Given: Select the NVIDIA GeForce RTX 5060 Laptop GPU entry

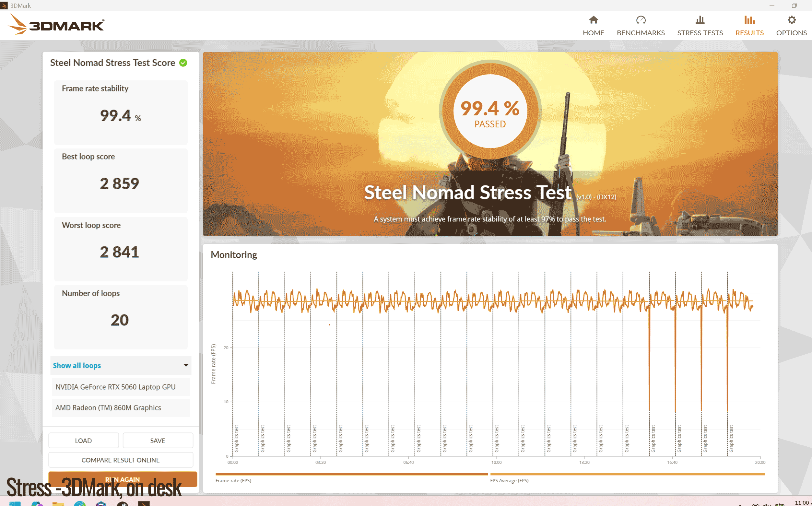Looking at the screenshot, I should [x=121, y=387].
